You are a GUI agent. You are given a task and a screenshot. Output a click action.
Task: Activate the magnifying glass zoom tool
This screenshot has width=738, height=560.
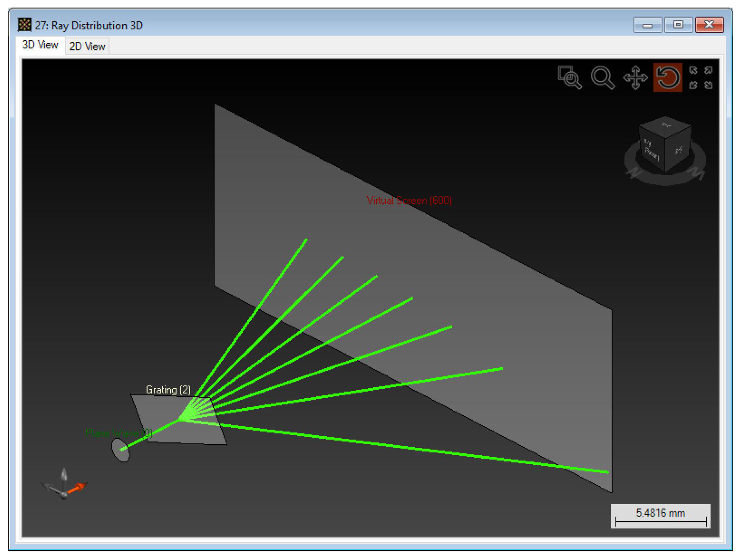pos(602,77)
